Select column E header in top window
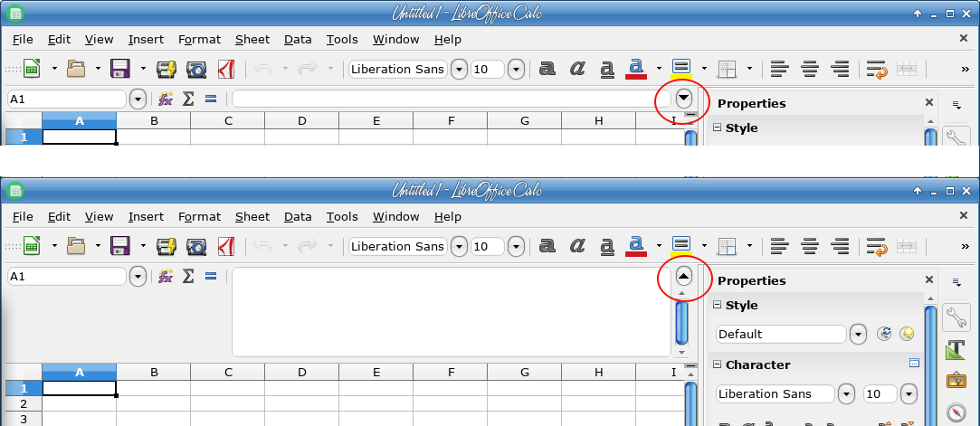 point(376,120)
